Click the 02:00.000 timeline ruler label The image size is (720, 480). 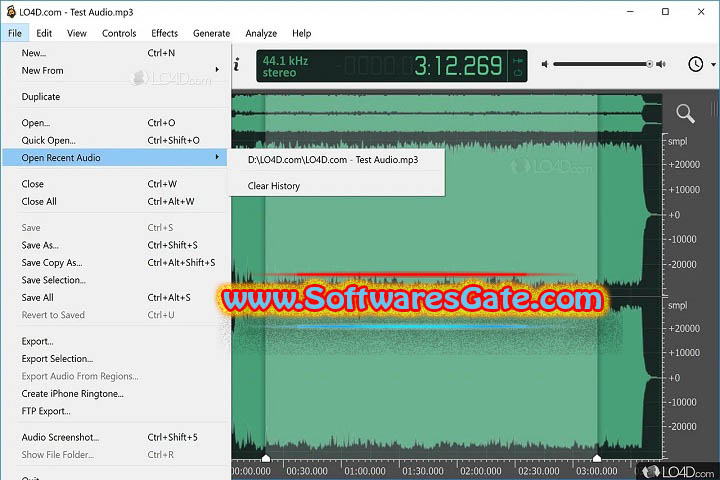(481, 471)
